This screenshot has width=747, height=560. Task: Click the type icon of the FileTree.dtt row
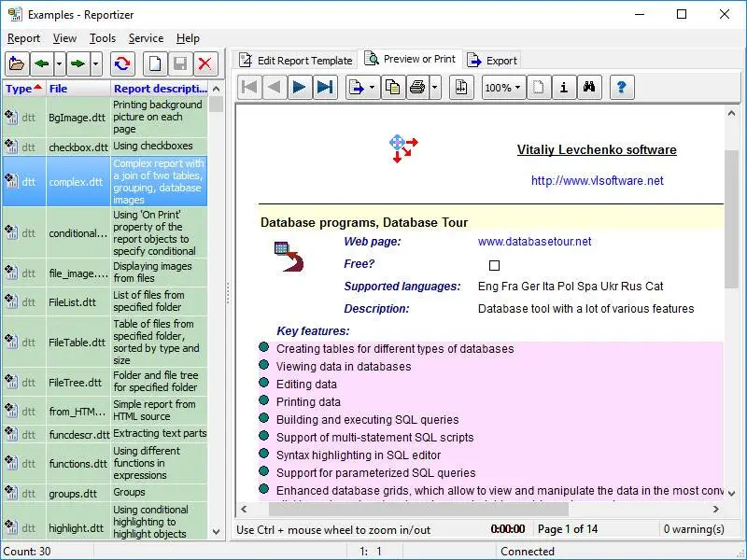[x=11, y=382]
